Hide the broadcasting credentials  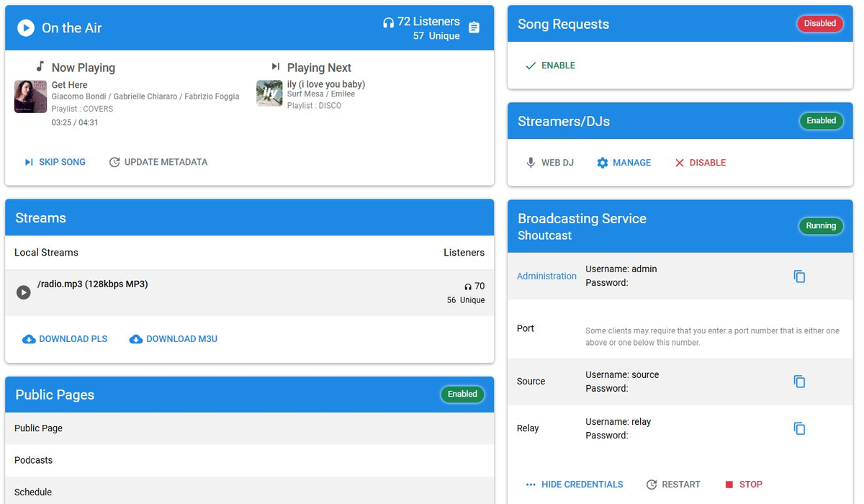pos(575,485)
